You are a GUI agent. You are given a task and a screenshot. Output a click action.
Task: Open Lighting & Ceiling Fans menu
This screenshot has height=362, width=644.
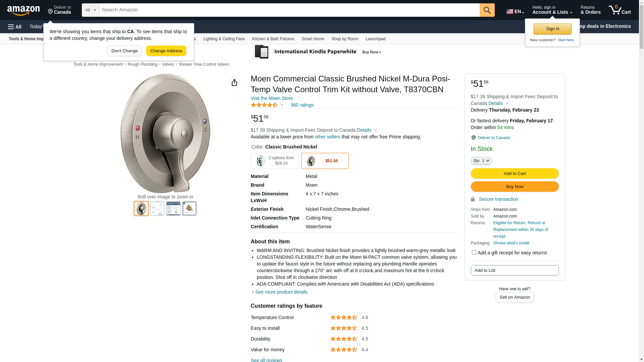click(224, 39)
